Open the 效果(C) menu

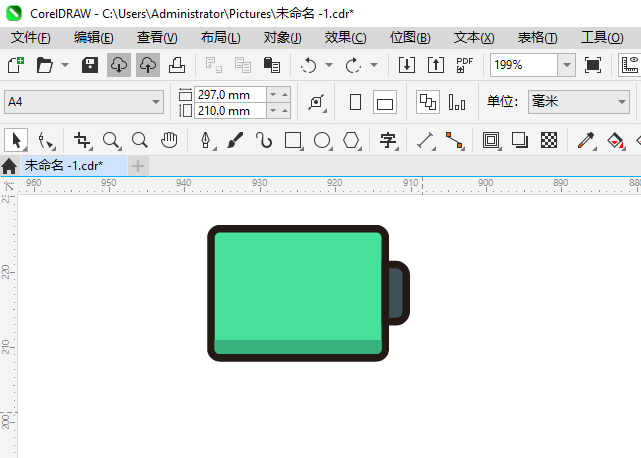345,38
